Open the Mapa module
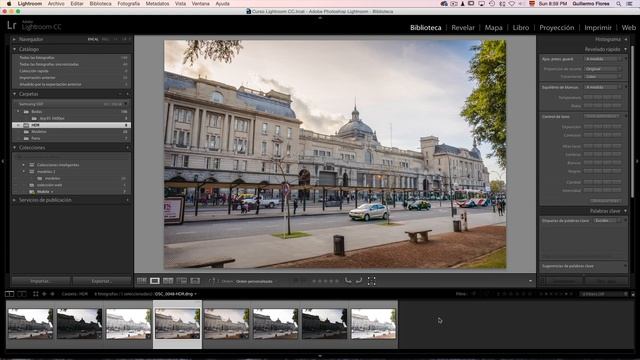 (x=493, y=27)
